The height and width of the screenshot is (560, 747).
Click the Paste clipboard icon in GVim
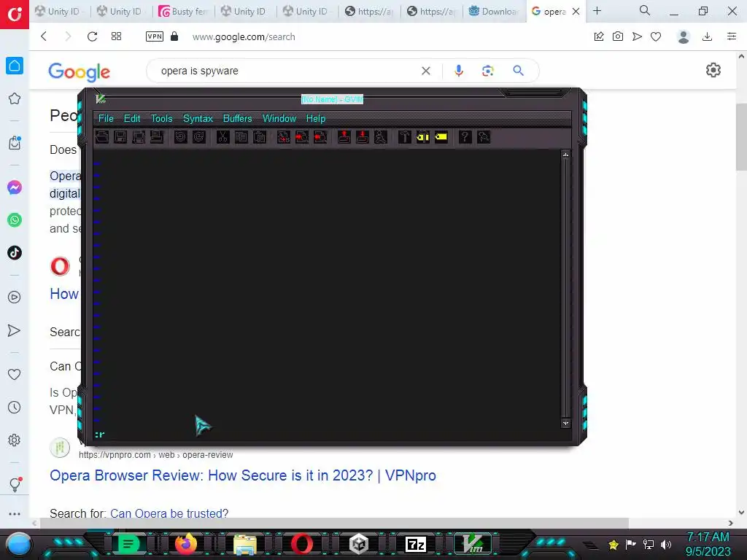259,137
